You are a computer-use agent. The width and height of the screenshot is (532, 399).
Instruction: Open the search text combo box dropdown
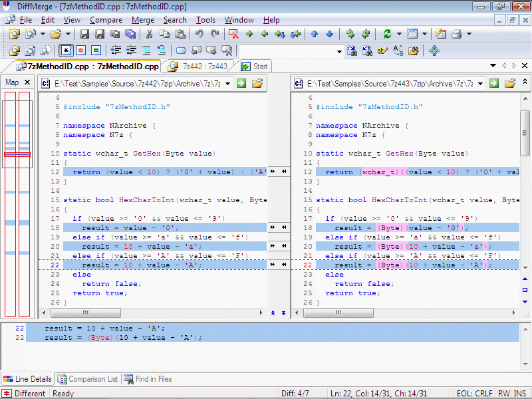[x=339, y=51]
